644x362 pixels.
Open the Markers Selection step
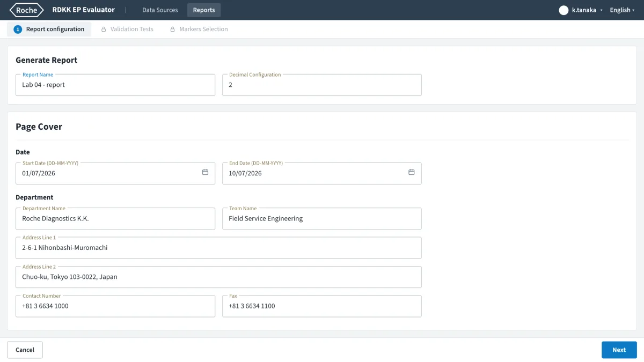[x=199, y=29]
